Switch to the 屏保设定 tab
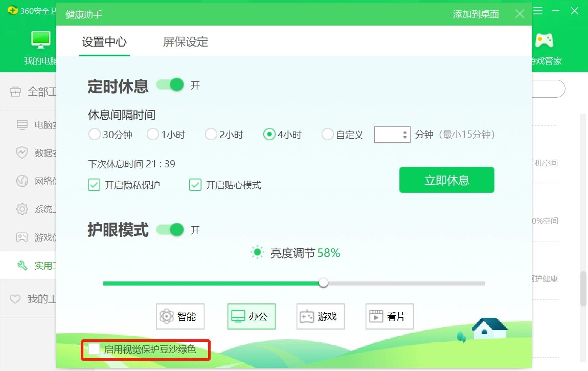The height and width of the screenshot is (371, 588). 186,42
